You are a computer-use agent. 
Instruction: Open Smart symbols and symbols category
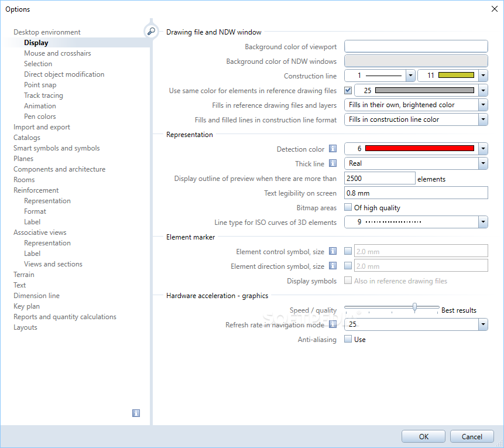point(57,148)
